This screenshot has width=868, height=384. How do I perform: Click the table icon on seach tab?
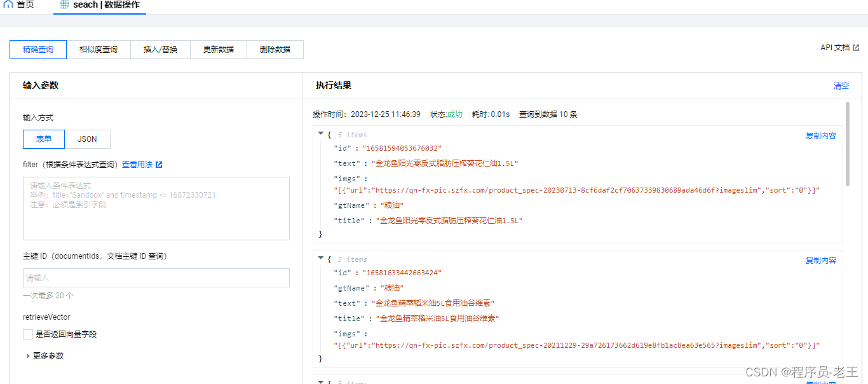[65, 4]
